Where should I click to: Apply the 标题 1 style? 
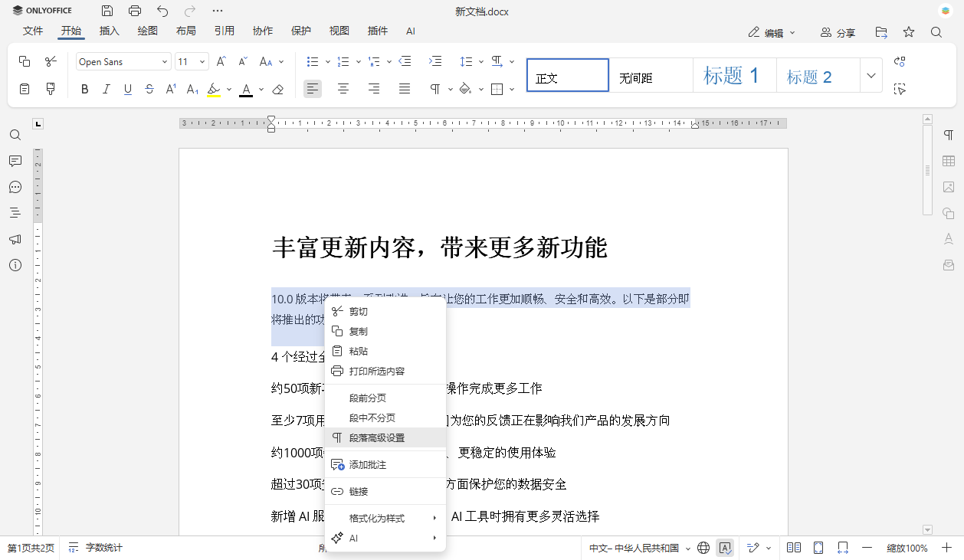[734, 75]
